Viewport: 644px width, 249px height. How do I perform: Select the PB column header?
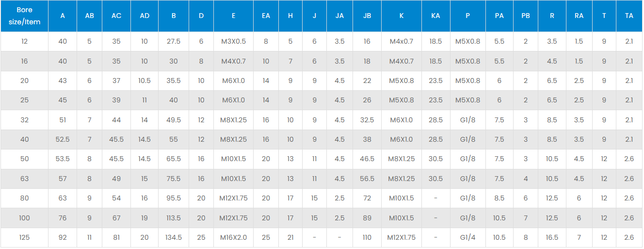[526, 16]
